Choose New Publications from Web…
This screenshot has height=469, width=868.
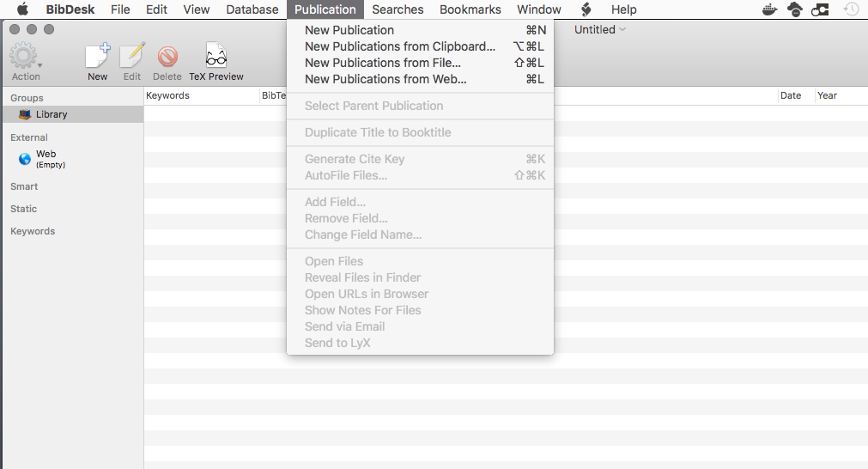[420, 79]
